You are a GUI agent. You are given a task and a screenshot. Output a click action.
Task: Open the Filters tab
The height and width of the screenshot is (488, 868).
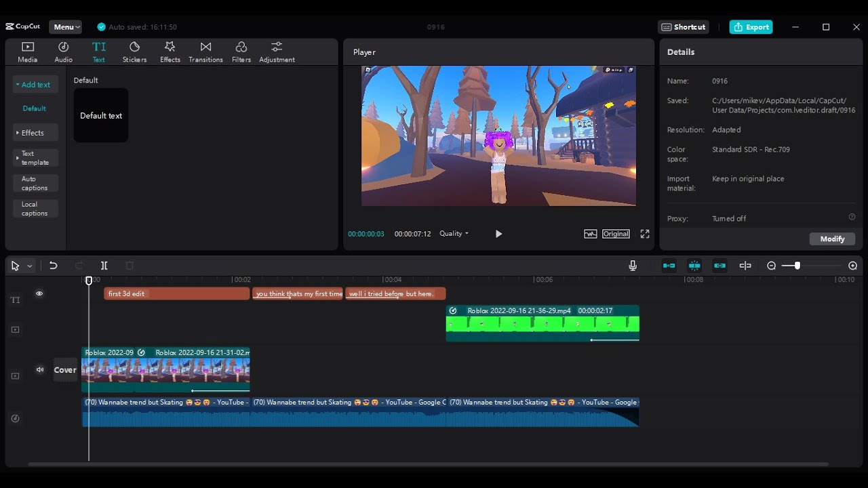tap(241, 52)
